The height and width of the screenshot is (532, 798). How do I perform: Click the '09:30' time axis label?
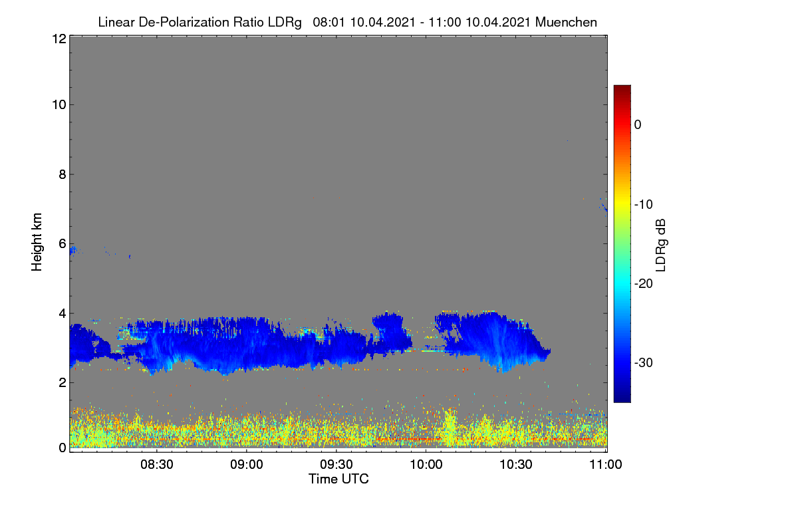pos(336,465)
